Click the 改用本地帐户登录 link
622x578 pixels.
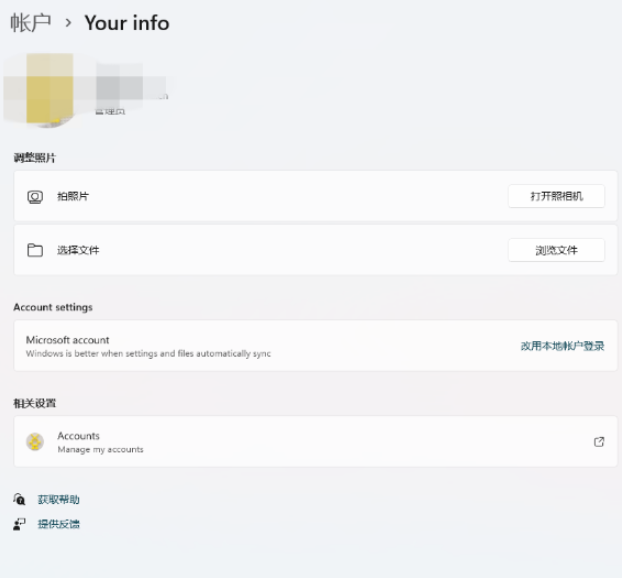click(562, 346)
